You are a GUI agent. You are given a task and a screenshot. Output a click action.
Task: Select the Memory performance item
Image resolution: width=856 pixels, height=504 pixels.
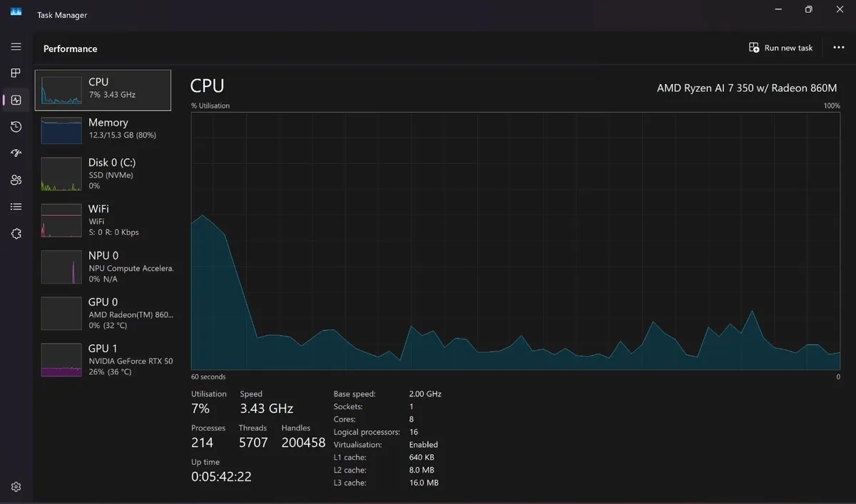click(103, 130)
